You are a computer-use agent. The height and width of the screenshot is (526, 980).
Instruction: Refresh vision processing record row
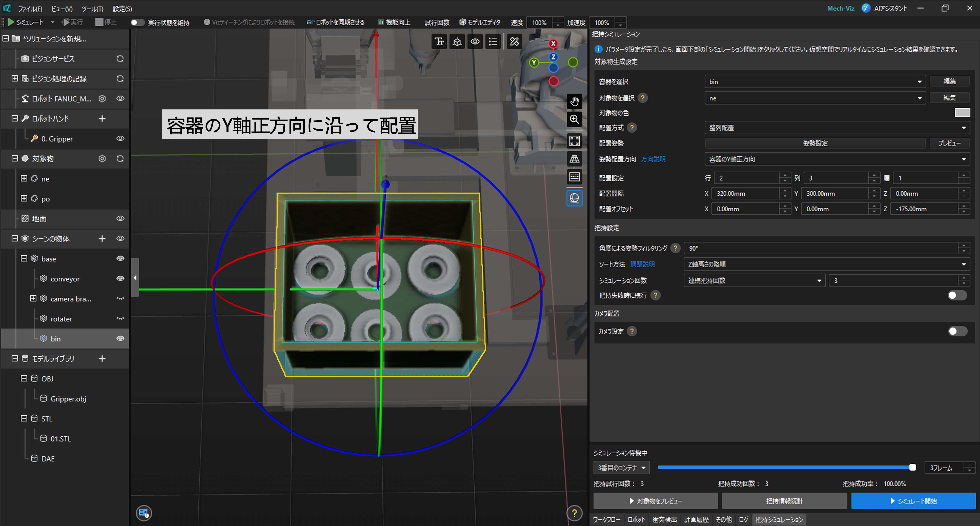coord(120,78)
